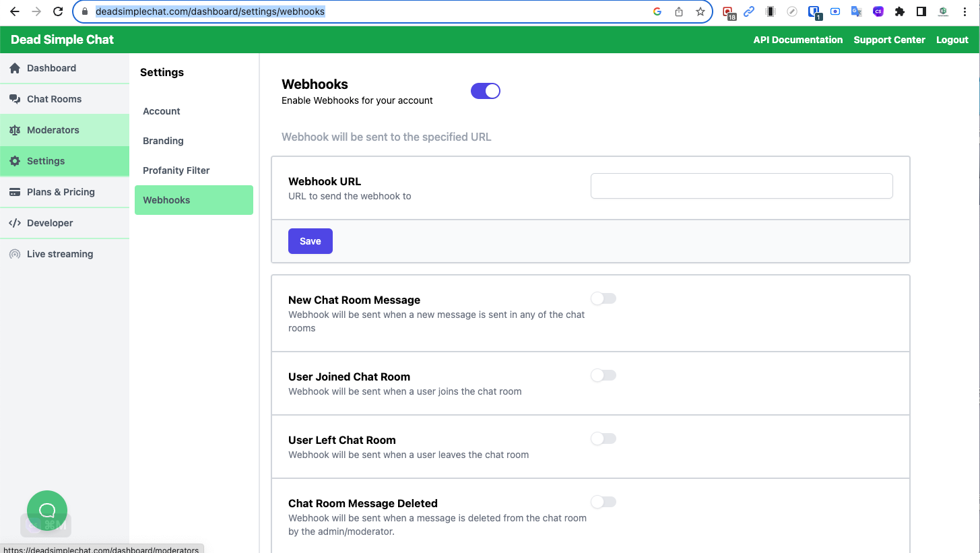Open the green chat support bubble

pos(47,511)
